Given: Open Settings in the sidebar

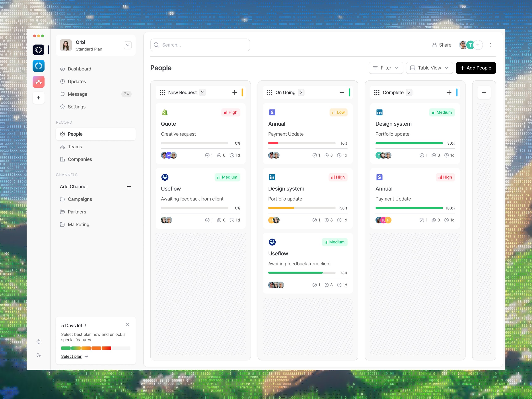Looking at the screenshot, I should click(96, 107).
